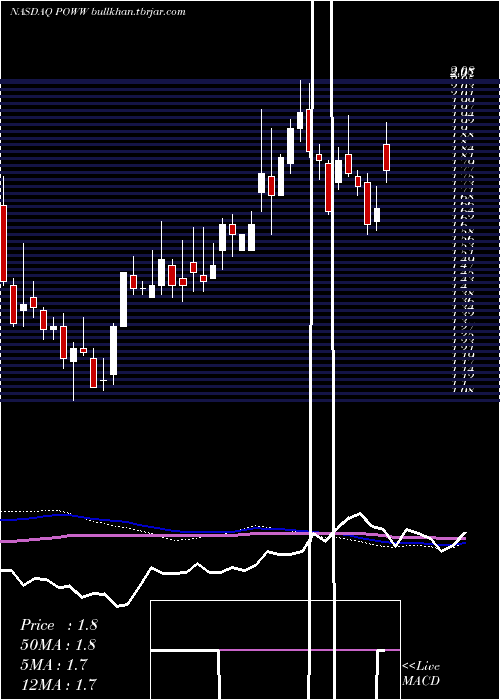
Task: Click the 'NASDAQ POWW bullkhan.tbrjar.com' title text
Action: 97,12
